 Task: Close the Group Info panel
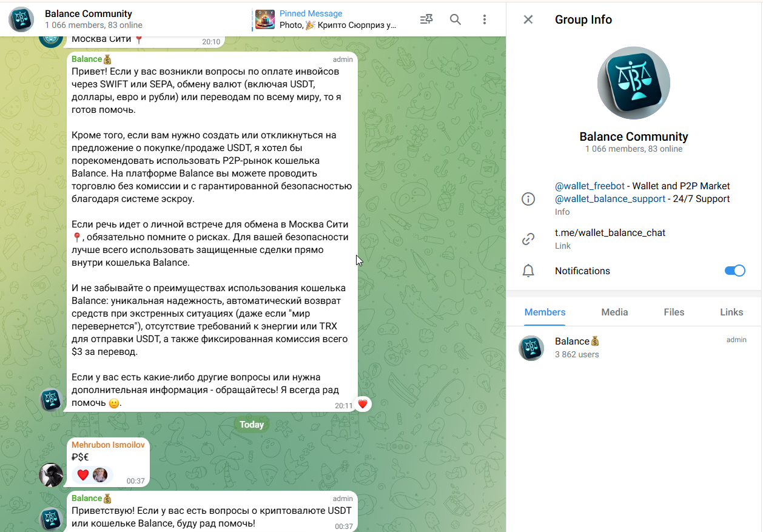click(x=528, y=19)
